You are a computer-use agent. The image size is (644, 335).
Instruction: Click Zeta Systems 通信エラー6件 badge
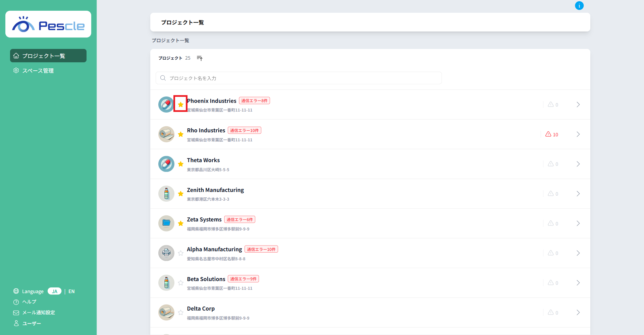[x=240, y=219]
